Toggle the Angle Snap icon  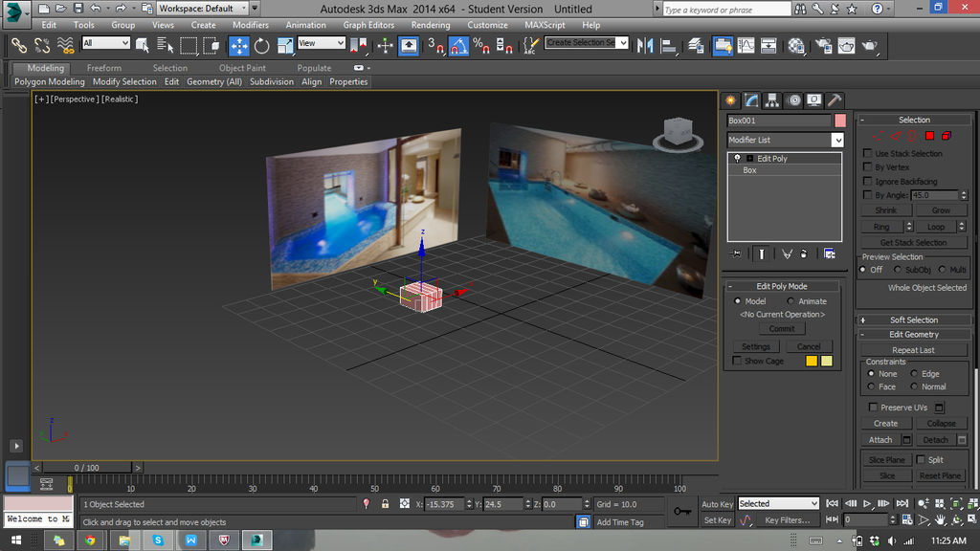point(458,46)
